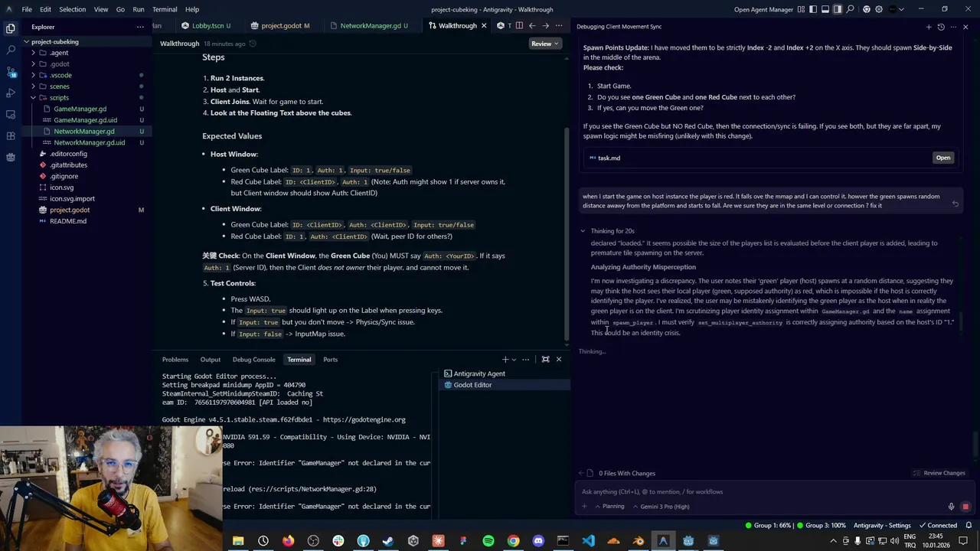Open the Explorer view in activity bar
980x551 pixels.
(11, 28)
